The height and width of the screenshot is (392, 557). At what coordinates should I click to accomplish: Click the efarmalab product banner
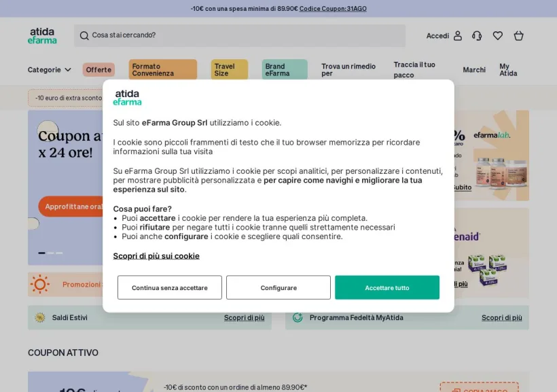coord(492,156)
